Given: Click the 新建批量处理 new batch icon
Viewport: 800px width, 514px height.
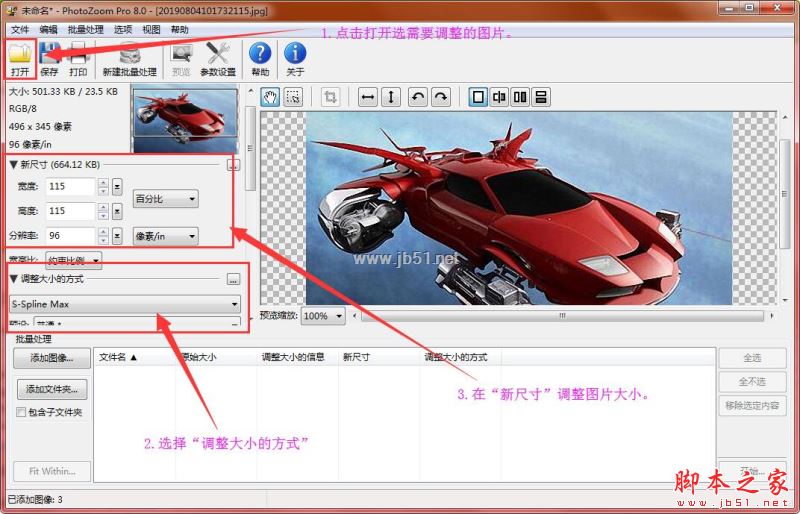Looking at the screenshot, I should (x=129, y=56).
